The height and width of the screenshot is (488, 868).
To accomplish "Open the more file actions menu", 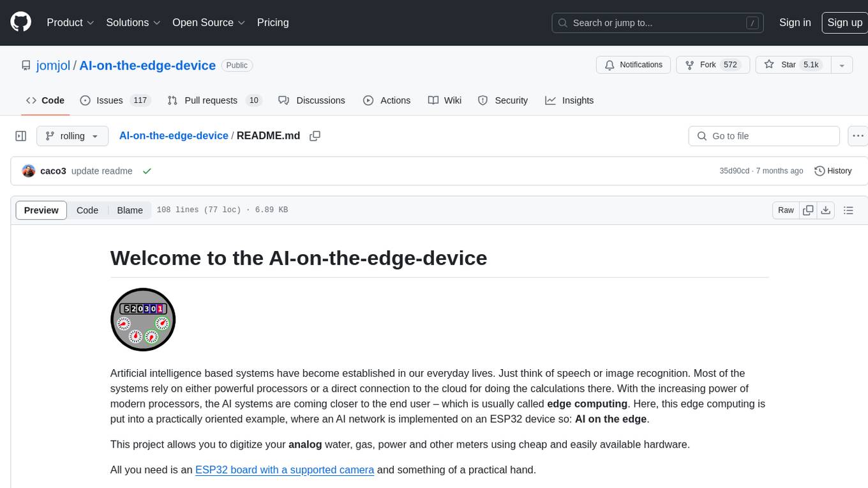I will [858, 136].
